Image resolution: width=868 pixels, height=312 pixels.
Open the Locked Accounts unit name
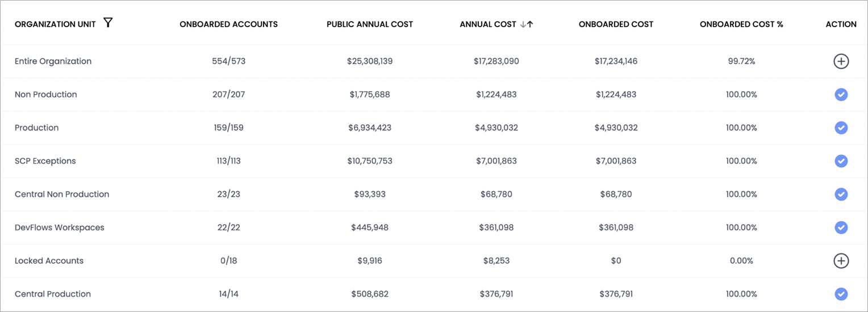[49, 261]
